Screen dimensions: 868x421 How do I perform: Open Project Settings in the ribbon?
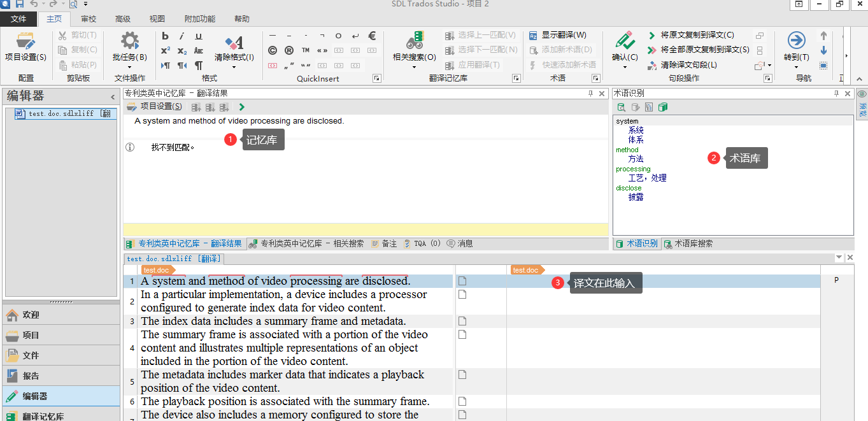click(x=25, y=46)
